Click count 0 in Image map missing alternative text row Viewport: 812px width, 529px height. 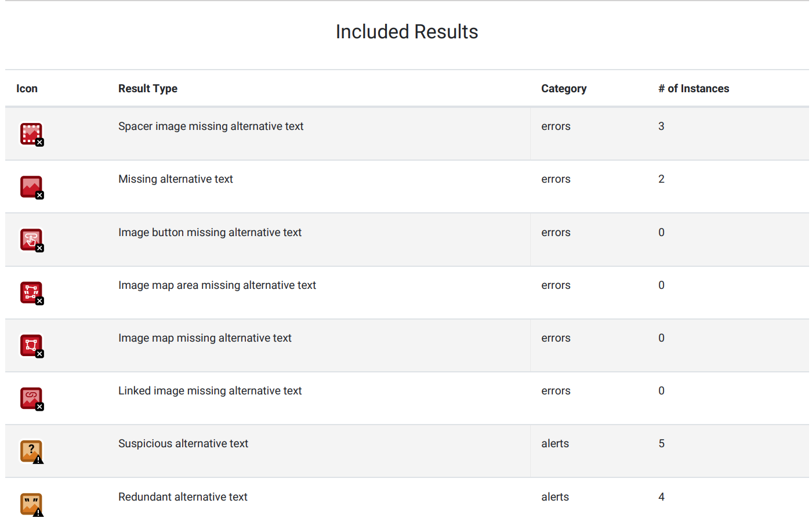(x=661, y=338)
